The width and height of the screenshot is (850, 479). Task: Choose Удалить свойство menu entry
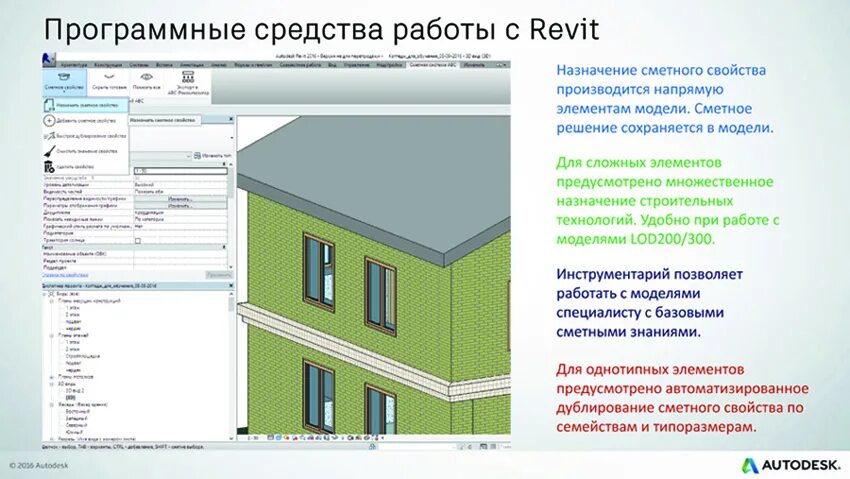(86, 167)
